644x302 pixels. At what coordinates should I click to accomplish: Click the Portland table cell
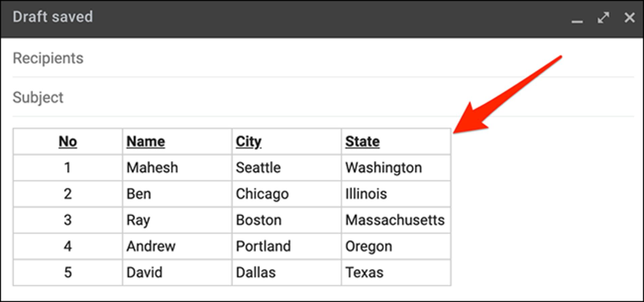pyautogui.click(x=286, y=246)
